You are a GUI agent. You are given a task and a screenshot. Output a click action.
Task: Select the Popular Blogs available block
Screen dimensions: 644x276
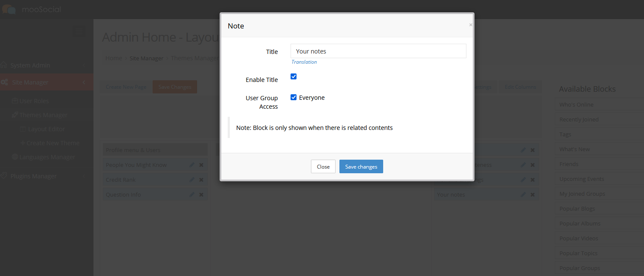tap(599, 208)
